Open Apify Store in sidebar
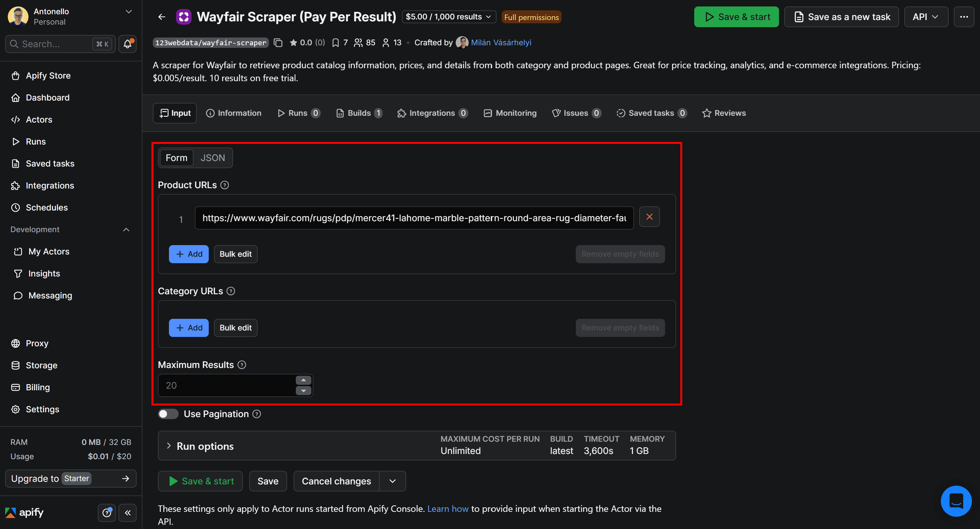This screenshot has width=980, height=529. pos(48,76)
